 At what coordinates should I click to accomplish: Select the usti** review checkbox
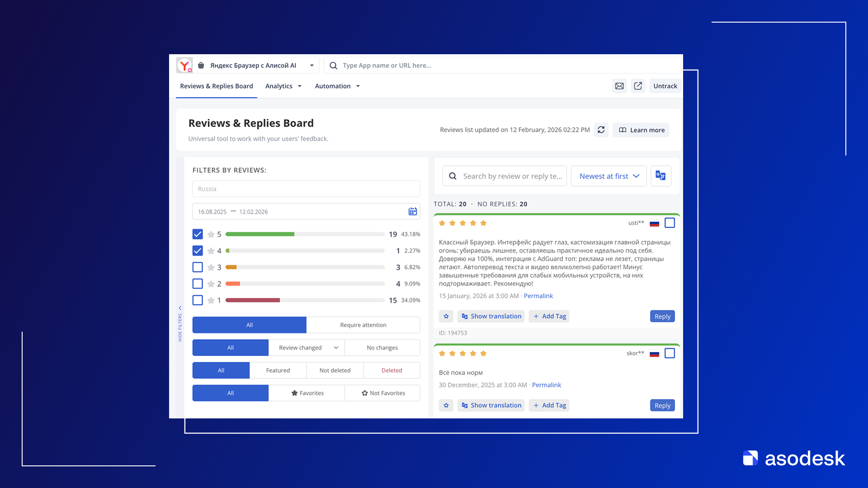coord(670,223)
